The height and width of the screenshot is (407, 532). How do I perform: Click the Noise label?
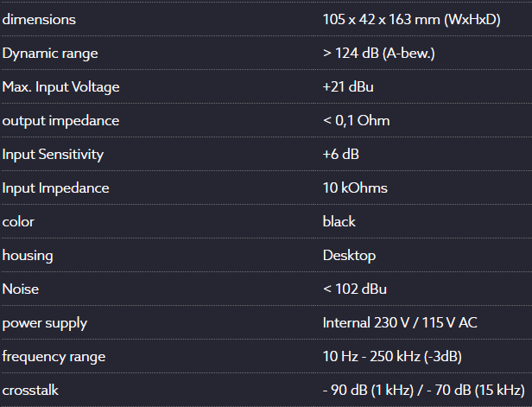[21, 289]
